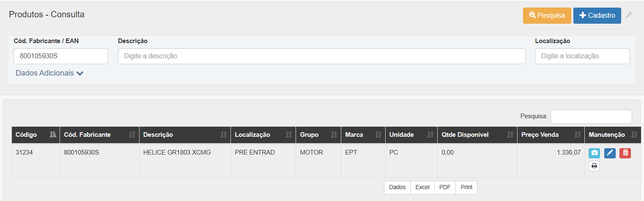Screen dimensions: 644x201
Task: Print the product record with the printer icon
Action: 594,166
